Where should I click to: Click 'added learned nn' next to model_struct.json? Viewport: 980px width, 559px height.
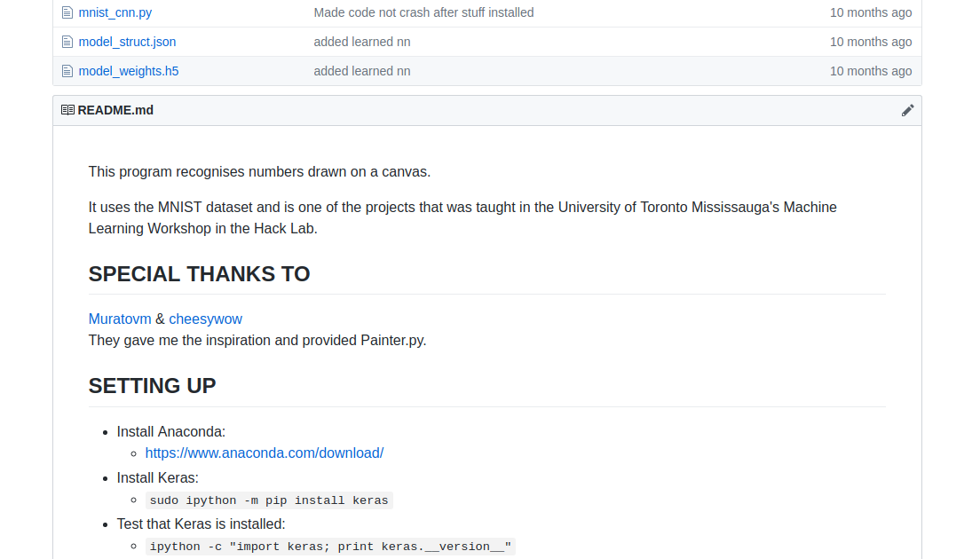pyautogui.click(x=362, y=42)
